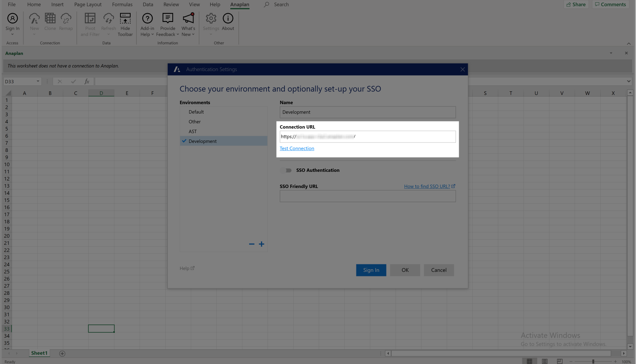This screenshot has width=636, height=364.
Task: Select the Anaplan ribbon tab
Action: [240, 5]
